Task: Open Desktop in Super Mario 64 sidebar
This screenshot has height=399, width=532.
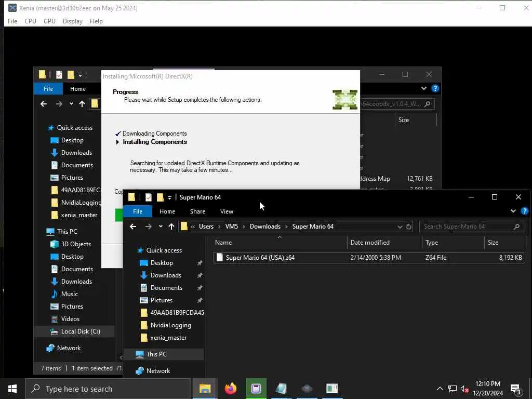Action: (x=162, y=263)
